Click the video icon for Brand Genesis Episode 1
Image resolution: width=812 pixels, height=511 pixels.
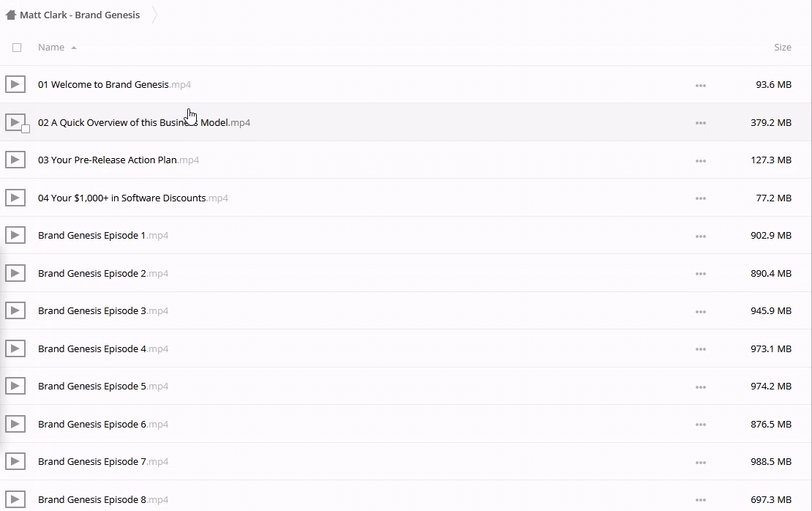(x=15, y=235)
